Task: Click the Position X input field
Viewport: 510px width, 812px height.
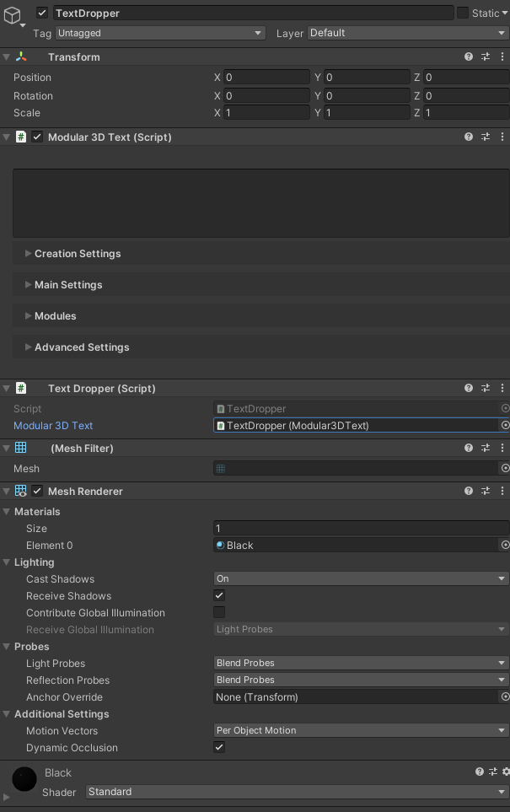Action: 266,77
